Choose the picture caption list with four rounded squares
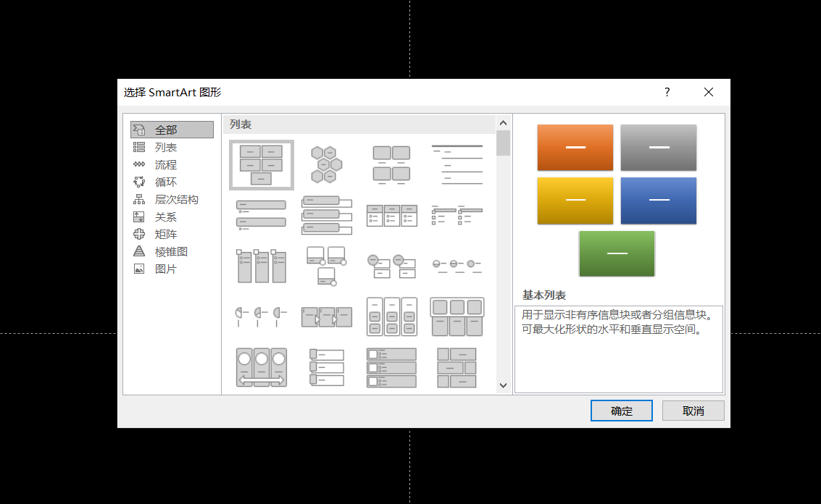821x504 pixels. [391, 165]
